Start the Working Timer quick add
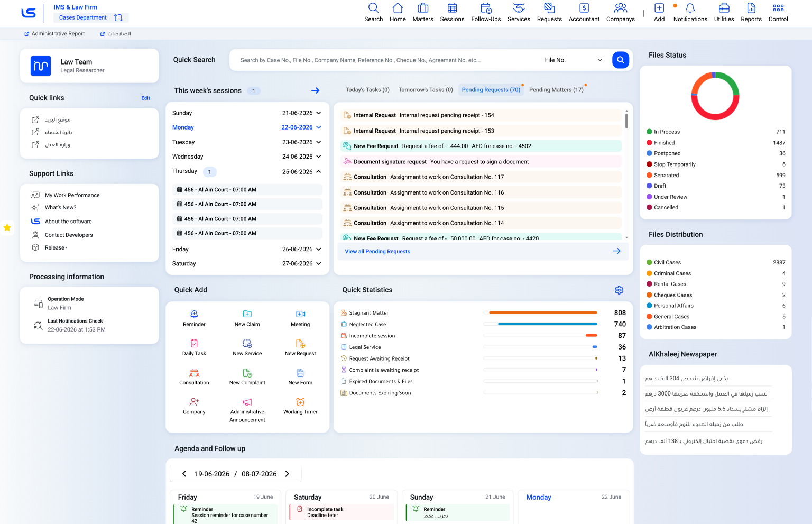The image size is (812, 524). click(300, 406)
